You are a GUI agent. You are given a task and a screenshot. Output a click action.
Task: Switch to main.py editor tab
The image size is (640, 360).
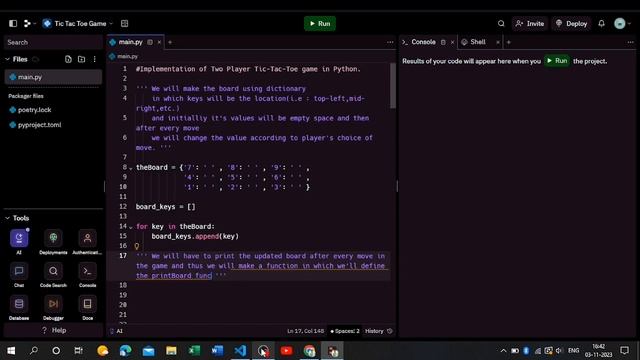130,42
